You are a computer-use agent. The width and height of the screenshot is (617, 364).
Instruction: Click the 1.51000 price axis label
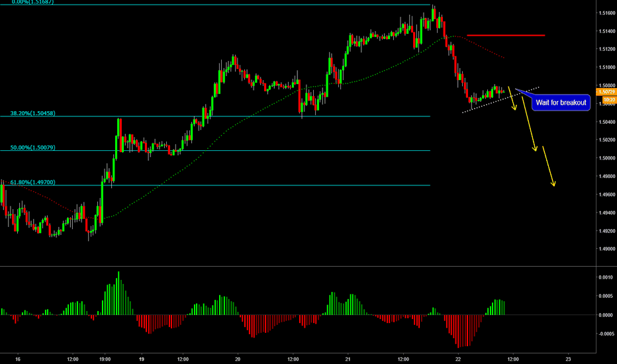click(607, 68)
